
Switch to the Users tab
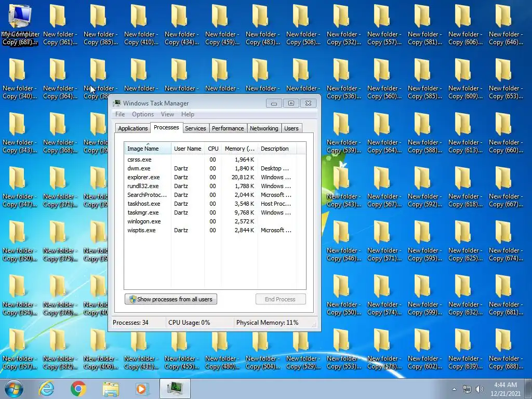coord(291,128)
